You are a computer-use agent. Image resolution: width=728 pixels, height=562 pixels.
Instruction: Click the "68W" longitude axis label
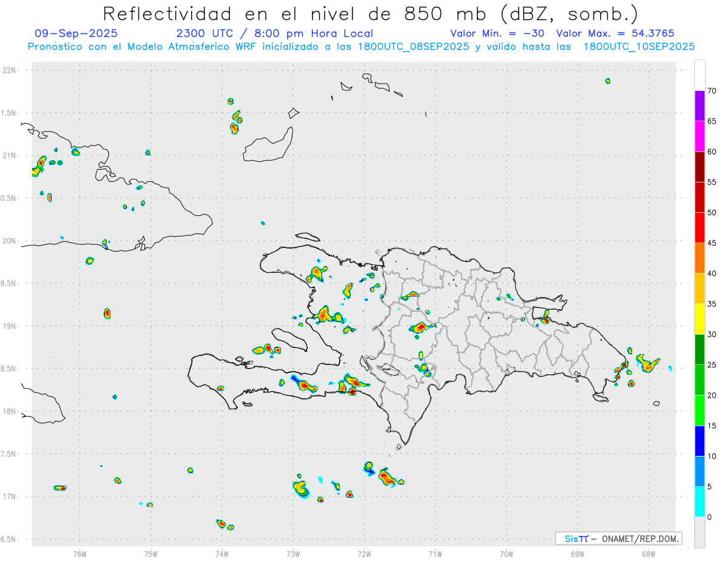[649, 554]
